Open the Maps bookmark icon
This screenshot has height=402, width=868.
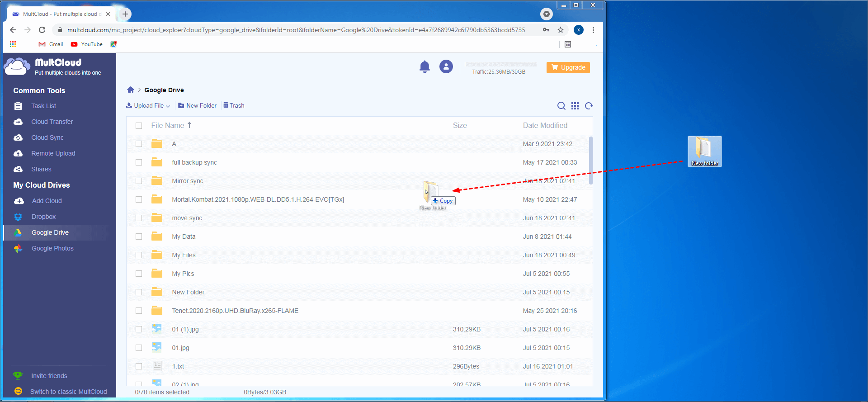[x=113, y=44]
